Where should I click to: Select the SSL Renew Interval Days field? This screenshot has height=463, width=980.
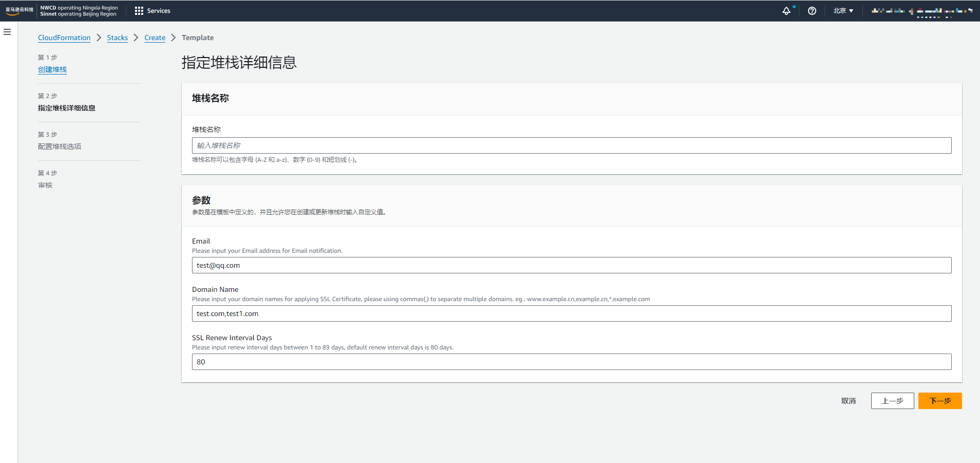pyautogui.click(x=571, y=362)
